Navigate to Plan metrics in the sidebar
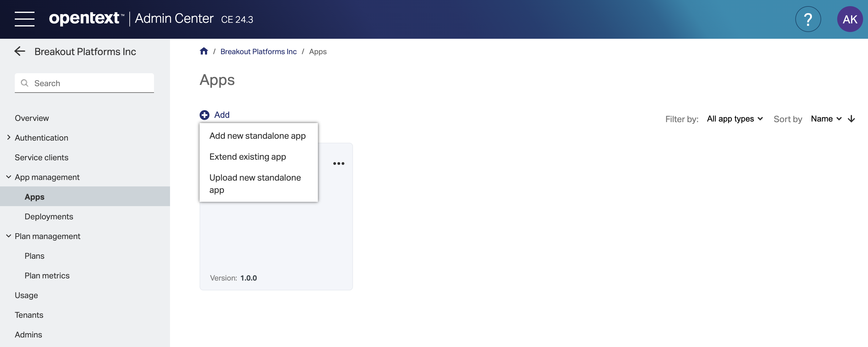 [47, 275]
